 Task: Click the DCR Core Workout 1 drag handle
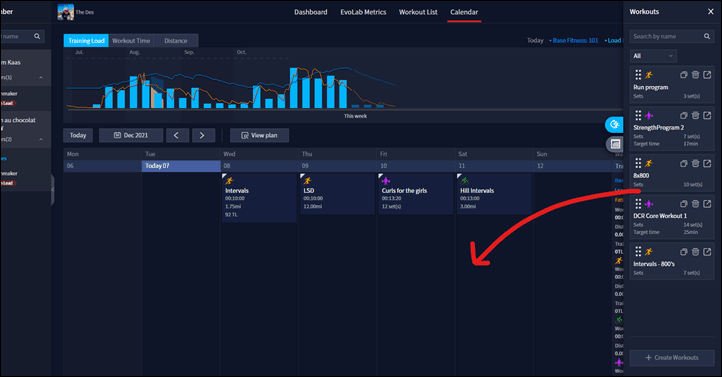638,203
